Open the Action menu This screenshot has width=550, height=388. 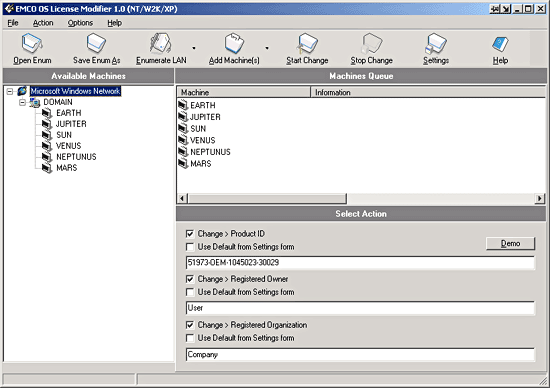43,23
